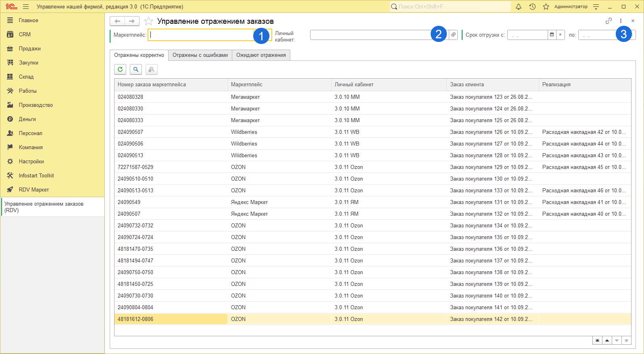Clear the shipment start date field
The image size is (644, 354).
point(560,35)
